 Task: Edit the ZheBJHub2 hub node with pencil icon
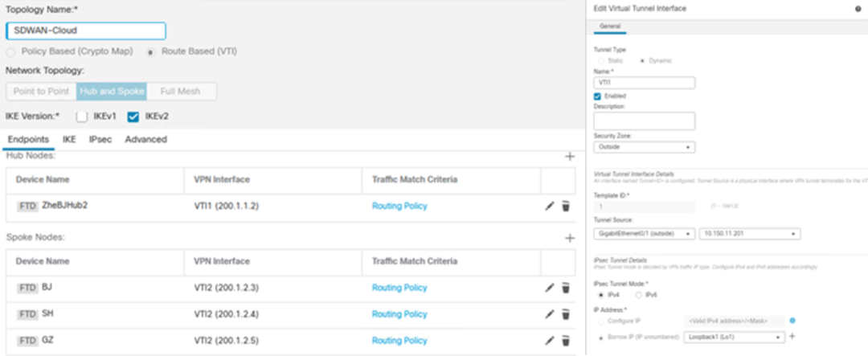pos(550,206)
